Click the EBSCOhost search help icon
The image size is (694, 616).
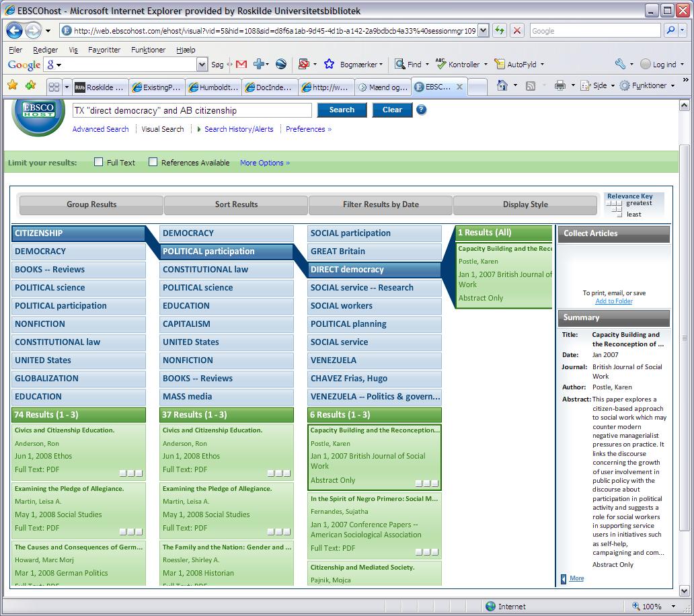pos(422,110)
